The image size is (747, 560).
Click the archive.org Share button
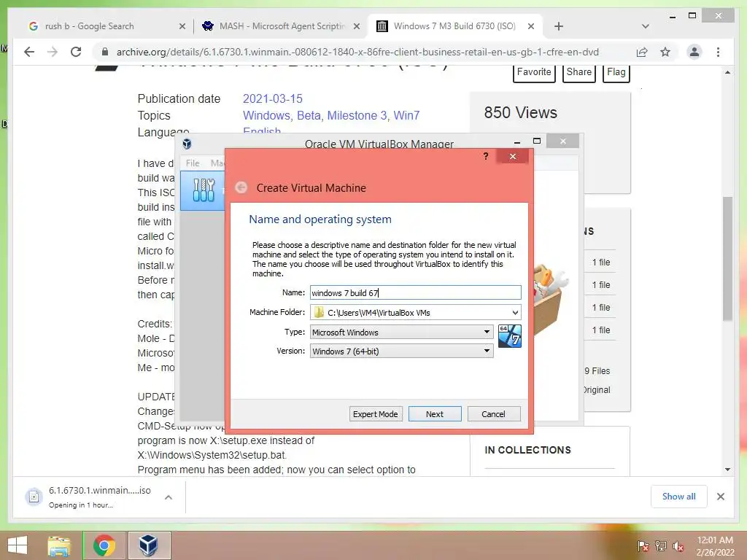[x=578, y=72]
